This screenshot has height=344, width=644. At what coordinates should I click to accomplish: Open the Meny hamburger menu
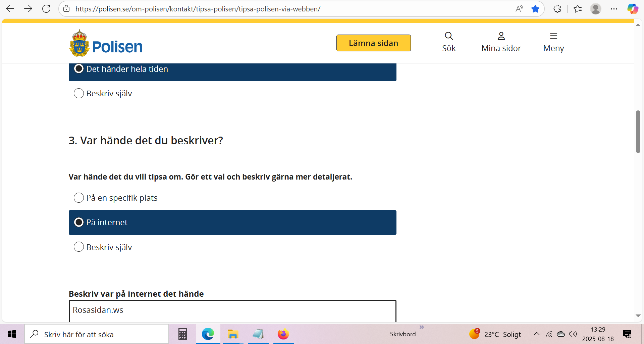(553, 42)
